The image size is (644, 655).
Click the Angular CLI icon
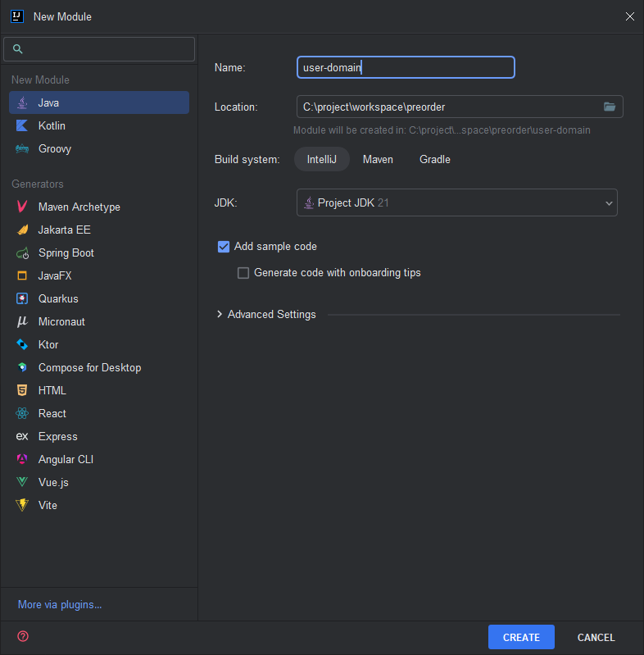[x=22, y=460]
